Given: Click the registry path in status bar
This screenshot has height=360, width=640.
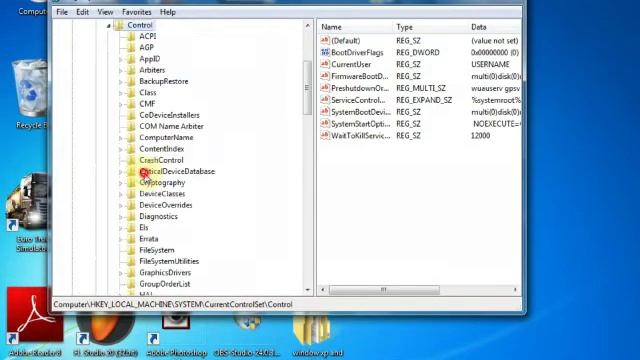Looking at the screenshot, I should point(173,304).
